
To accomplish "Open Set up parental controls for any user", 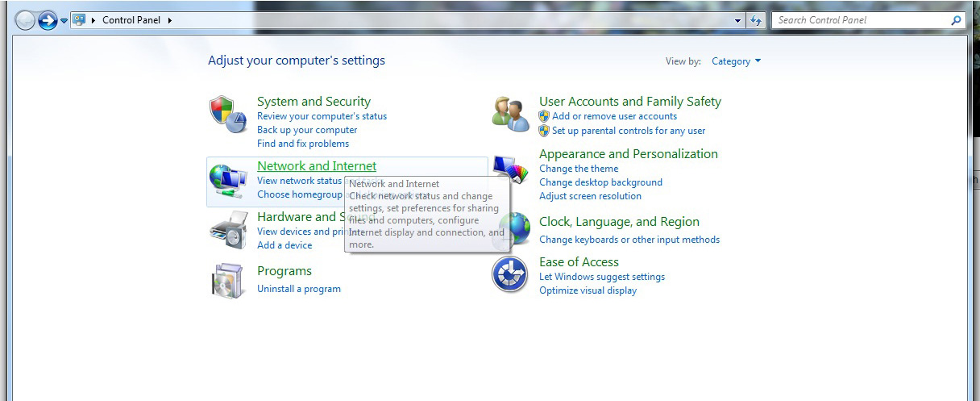I will 629,131.
